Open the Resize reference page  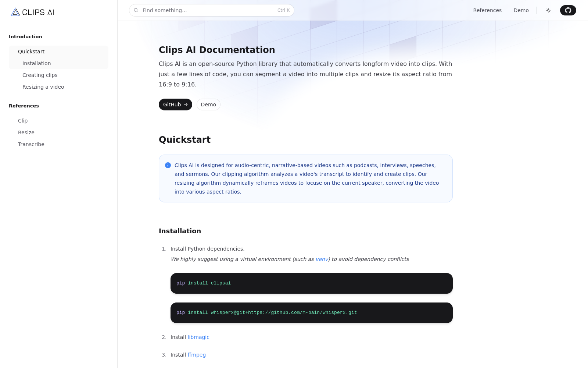26,132
